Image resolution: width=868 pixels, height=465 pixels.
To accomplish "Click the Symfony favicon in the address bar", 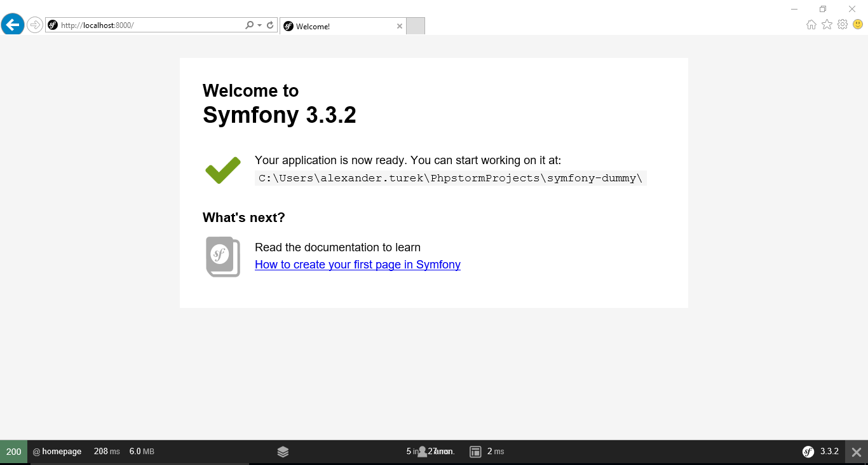I will click(x=53, y=25).
